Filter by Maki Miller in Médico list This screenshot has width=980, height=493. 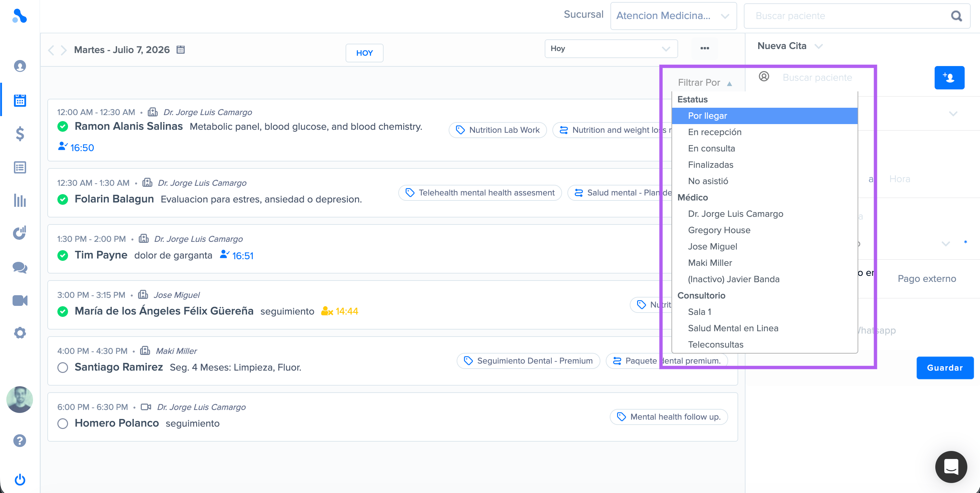[764, 263]
